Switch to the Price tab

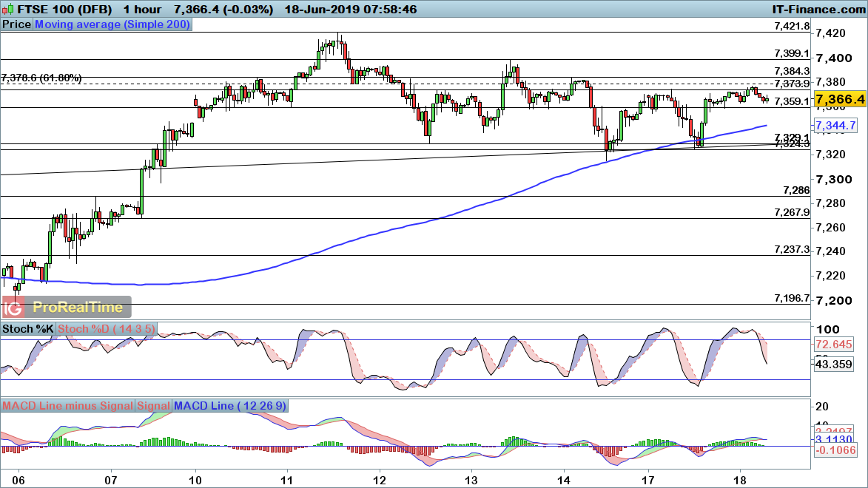click(15, 24)
